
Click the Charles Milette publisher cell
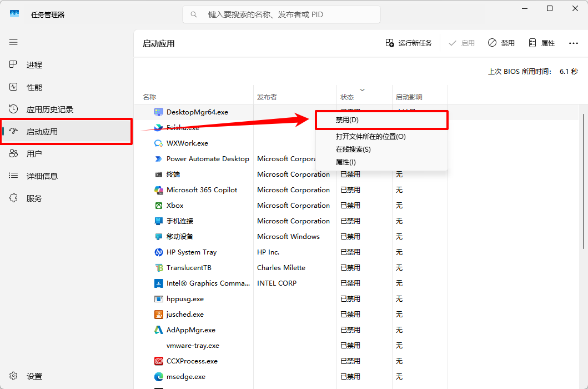pyautogui.click(x=282, y=268)
